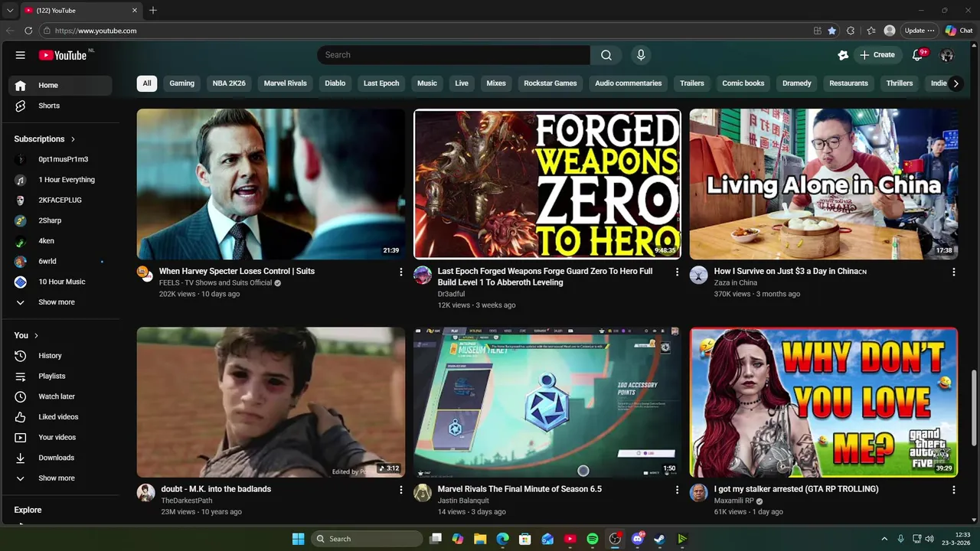Image resolution: width=980 pixels, height=551 pixels.
Task: Click the YouTube search input field
Action: point(453,55)
